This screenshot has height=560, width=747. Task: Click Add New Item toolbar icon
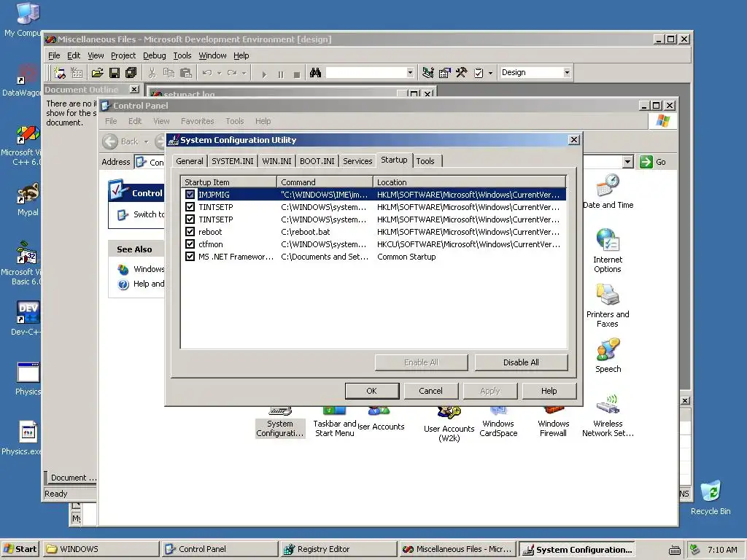tap(77, 73)
